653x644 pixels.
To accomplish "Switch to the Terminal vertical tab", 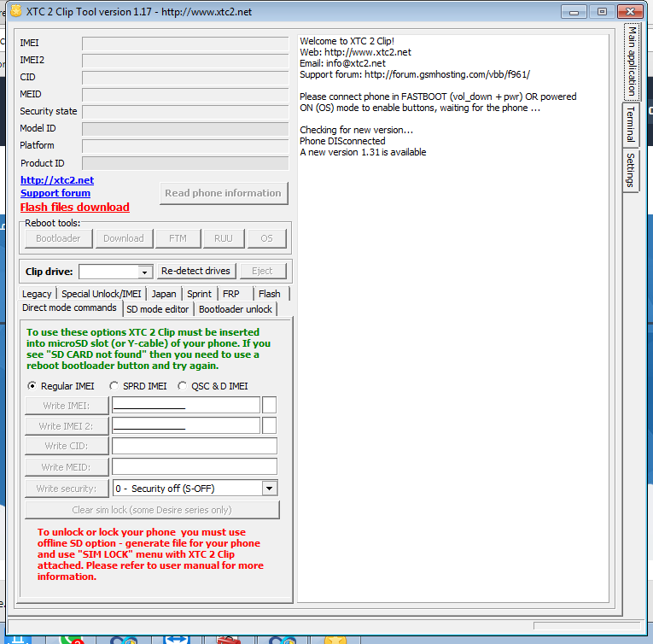I will pos(631,124).
